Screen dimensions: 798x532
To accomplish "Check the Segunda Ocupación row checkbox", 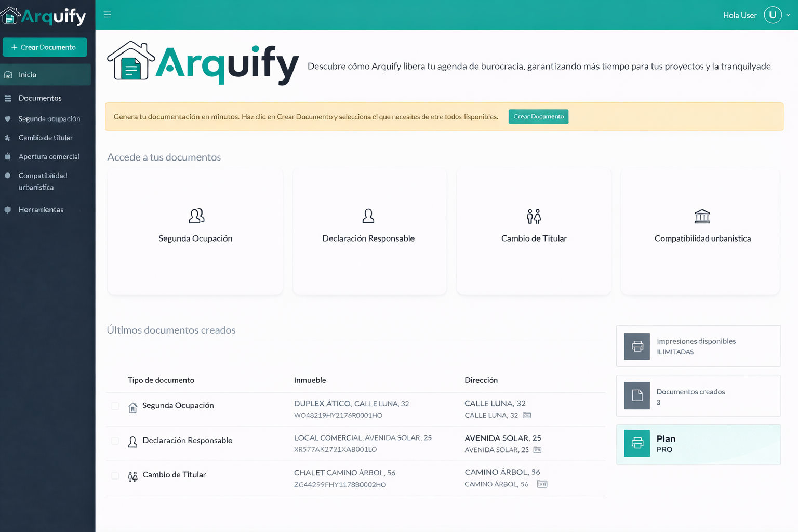I will tap(115, 406).
